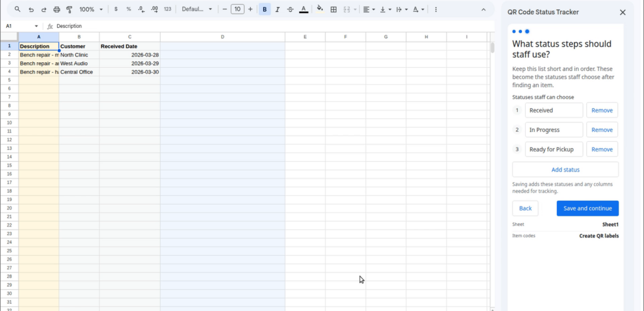Screen dimensions: 644x311
Task: Edit the Received status field
Action: 554,110
